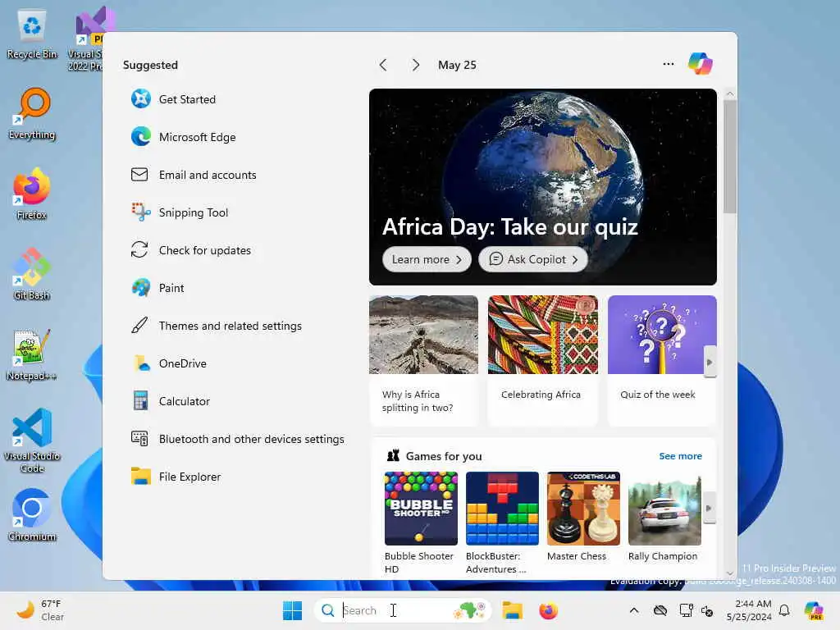Open Celebrating Africa card
The height and width of the screenshot is (630, 840).
(x=543, y=360)
